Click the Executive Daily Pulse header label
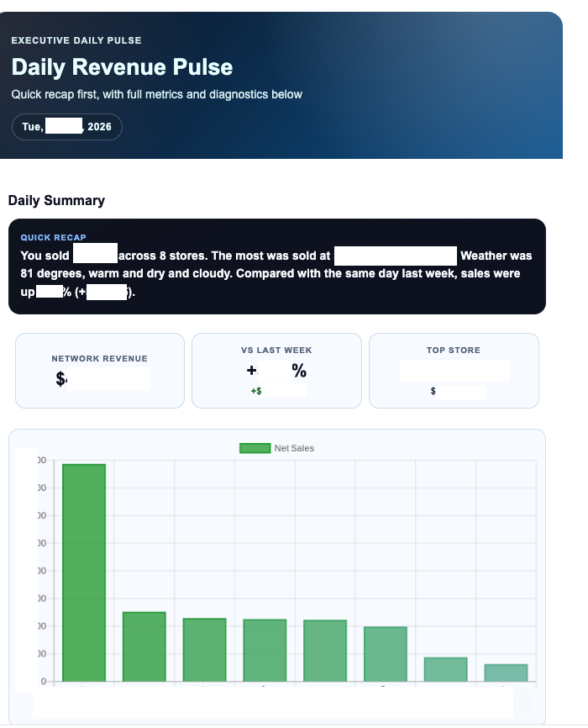This screenshot has width=588, height=728. click(76, 40)
